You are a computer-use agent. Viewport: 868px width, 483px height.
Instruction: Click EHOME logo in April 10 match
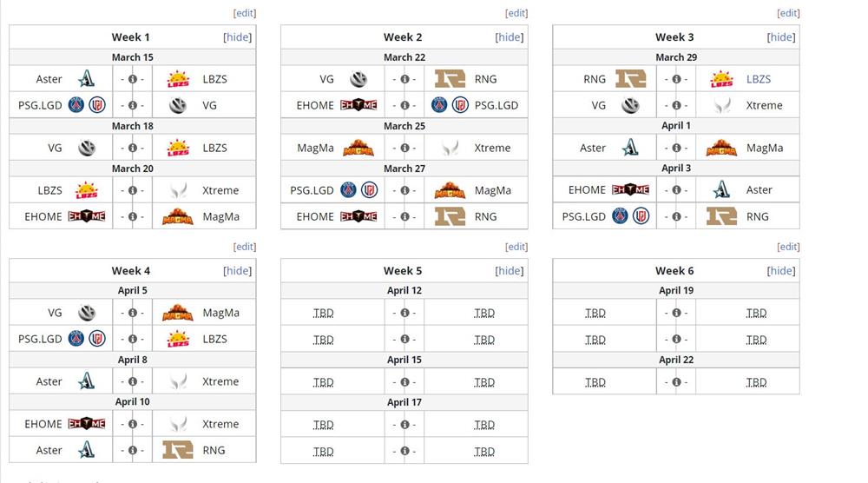(86, 424)
